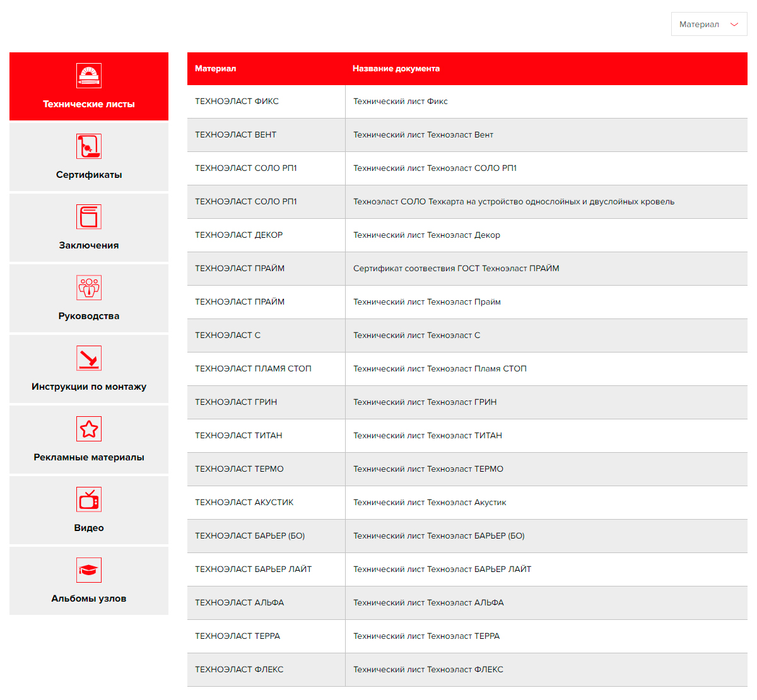Select ТЕХНОЭЛАСТ АЛЬФА material cell
The height and width of the screenshot is (700, 757).
point(266,603)
